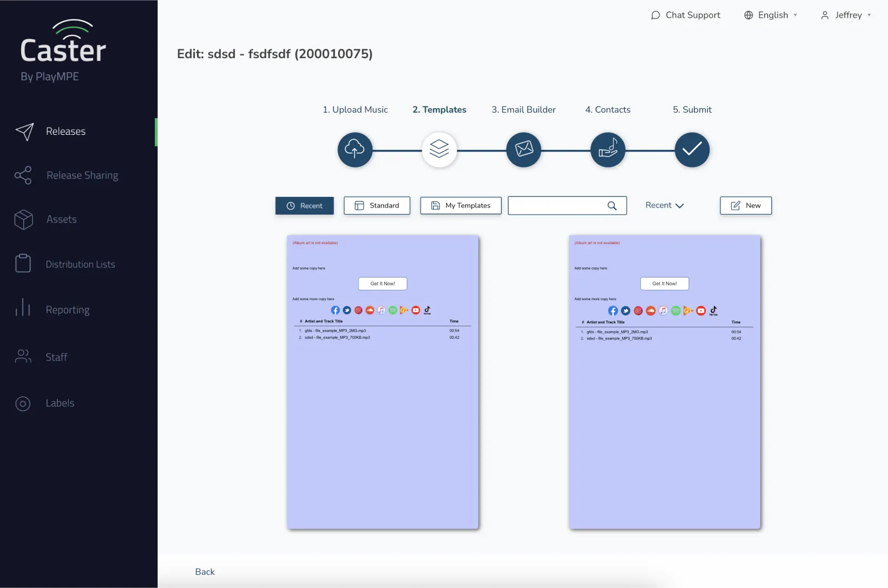The height and width of the screenshot is (588, 888).
Task: Open the Jeffrey account menu
Action: [845, 15]
